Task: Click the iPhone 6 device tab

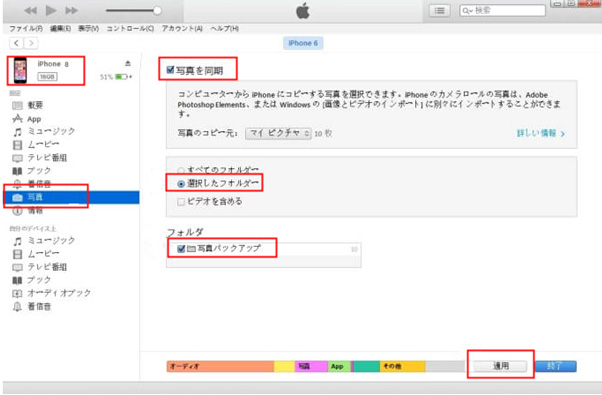Action: click(303, 43)
